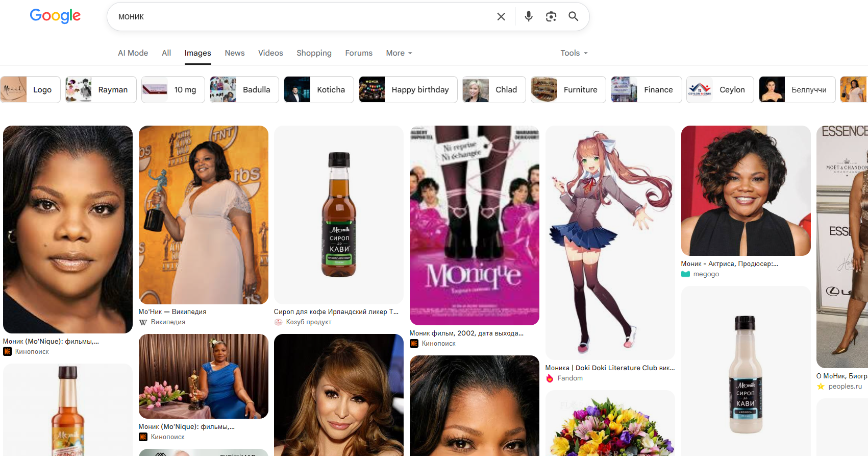
Task: Click the Кинопоиск favicon under Моник (Mo'Nique) portrait
Action: [7, 351]
